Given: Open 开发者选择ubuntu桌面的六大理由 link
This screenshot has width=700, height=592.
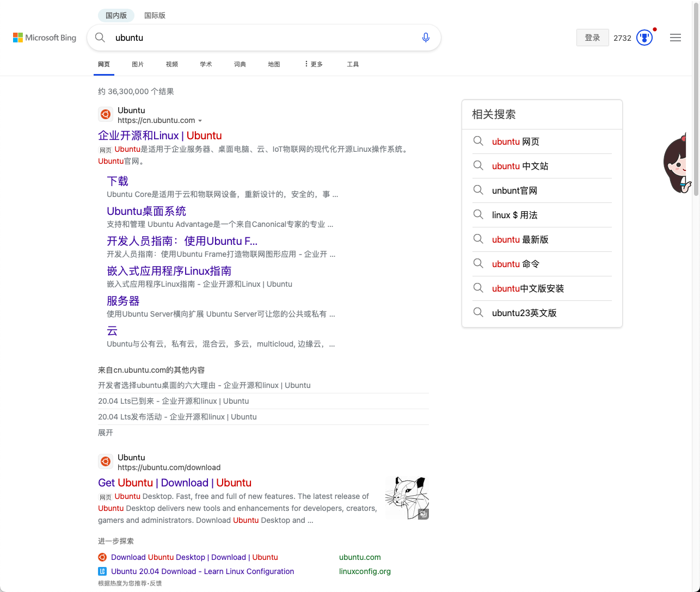Looking at the screenshot, I should [x=204, y=385].
